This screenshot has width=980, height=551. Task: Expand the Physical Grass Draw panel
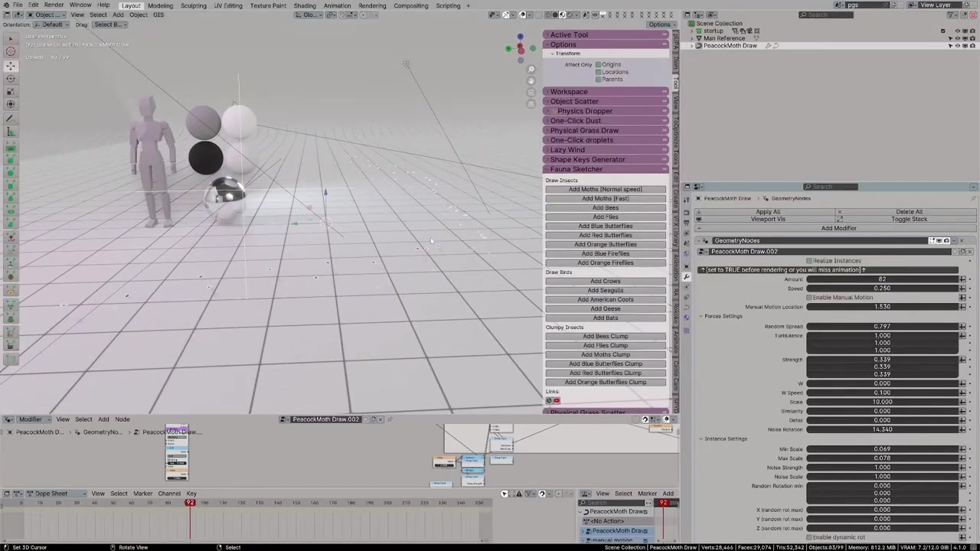coord(606,130)
